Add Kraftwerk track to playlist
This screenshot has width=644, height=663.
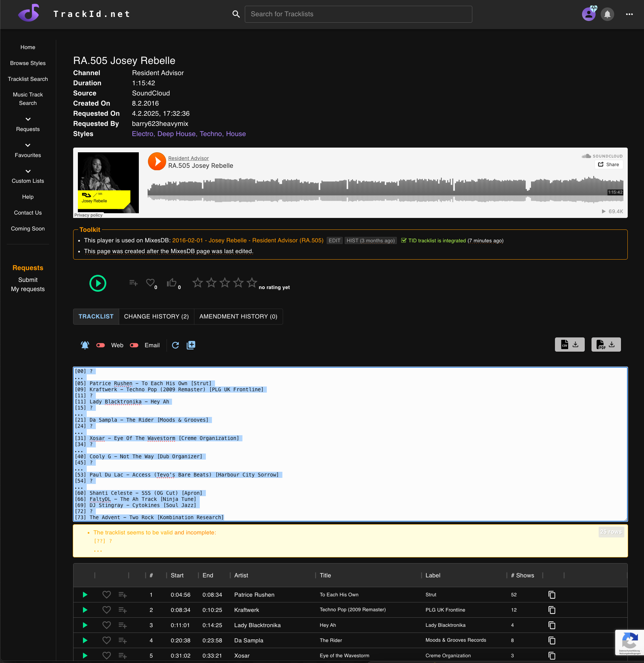[123, 610]
